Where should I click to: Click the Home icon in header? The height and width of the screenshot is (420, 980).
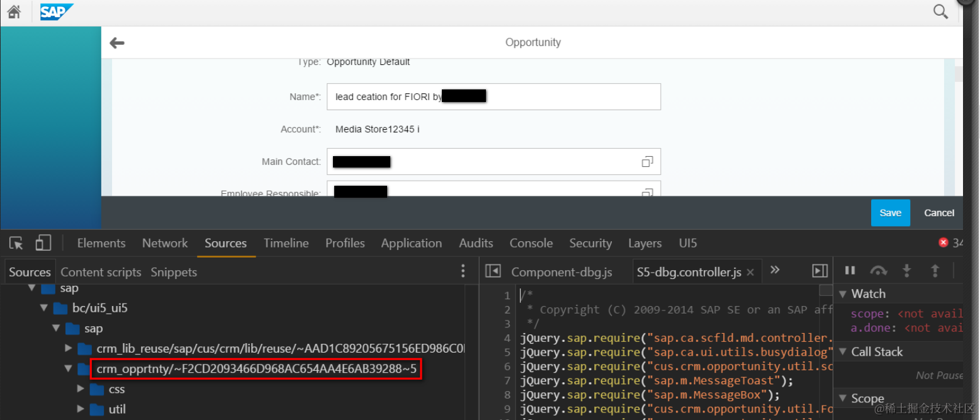point(14,11)
